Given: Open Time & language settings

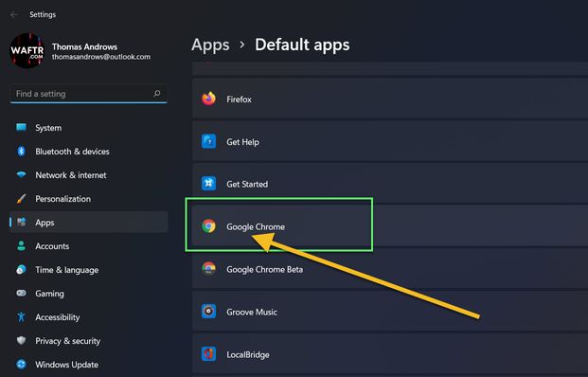Looking at the screenshot, I should 88,270.
